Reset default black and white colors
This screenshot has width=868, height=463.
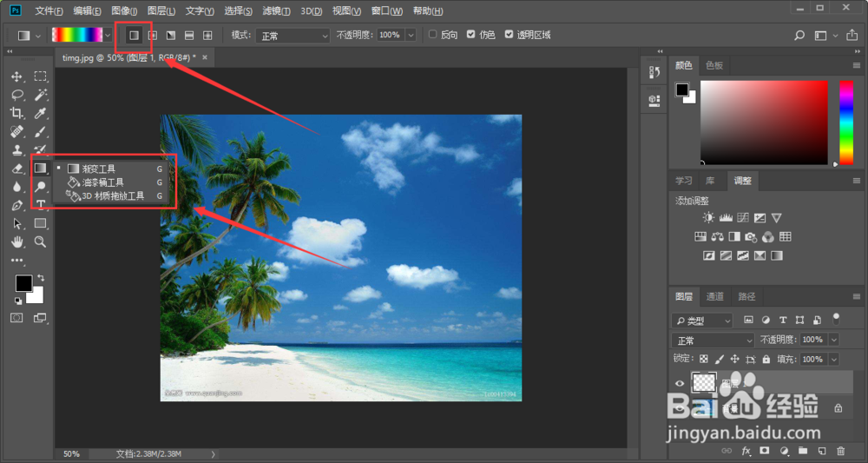click(17, 301)
